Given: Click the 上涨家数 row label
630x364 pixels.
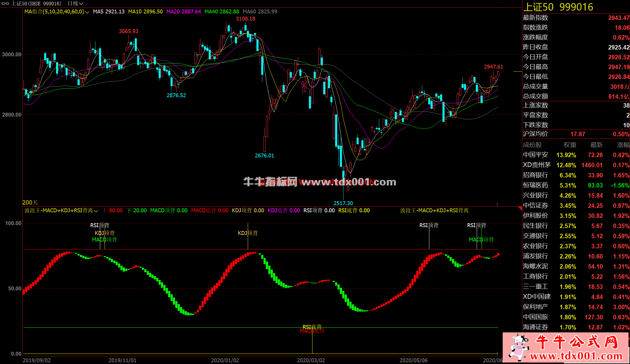Looking at the screenshot, I should 535,106.
